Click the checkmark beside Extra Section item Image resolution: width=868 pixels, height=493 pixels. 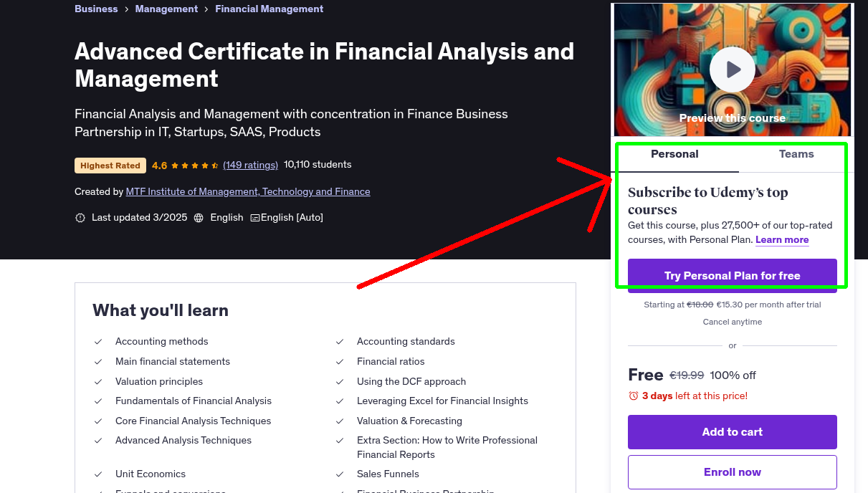(340, 441)
